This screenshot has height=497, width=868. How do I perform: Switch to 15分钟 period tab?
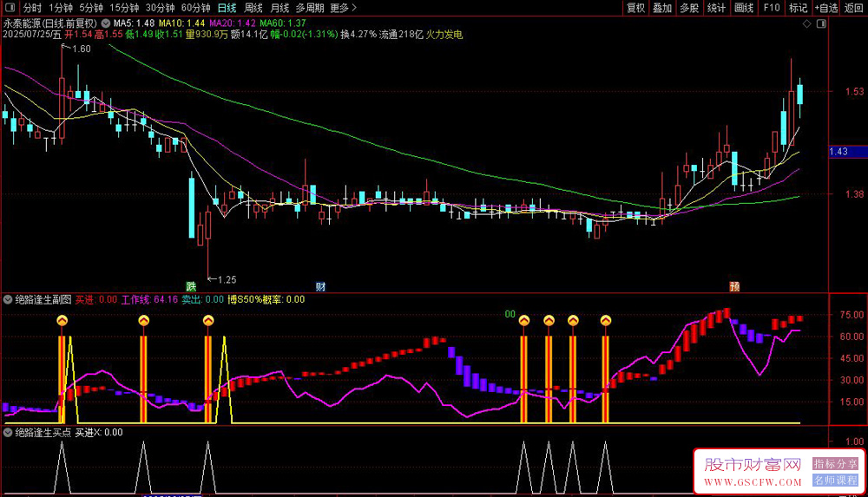[x=124, y=8]
